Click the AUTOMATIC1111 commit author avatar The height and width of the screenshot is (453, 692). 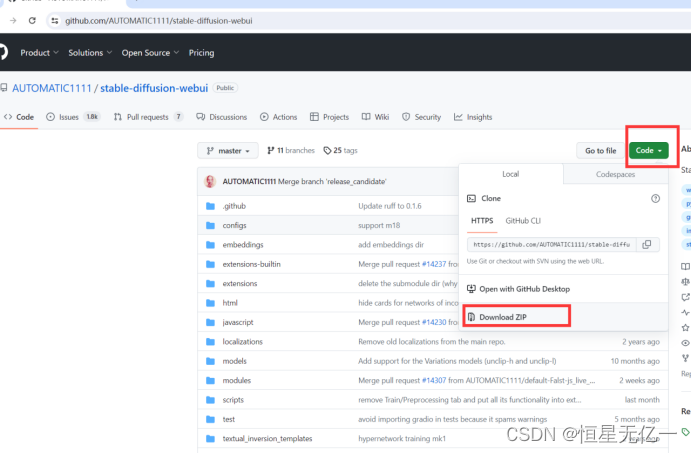[x=210, y=181]
